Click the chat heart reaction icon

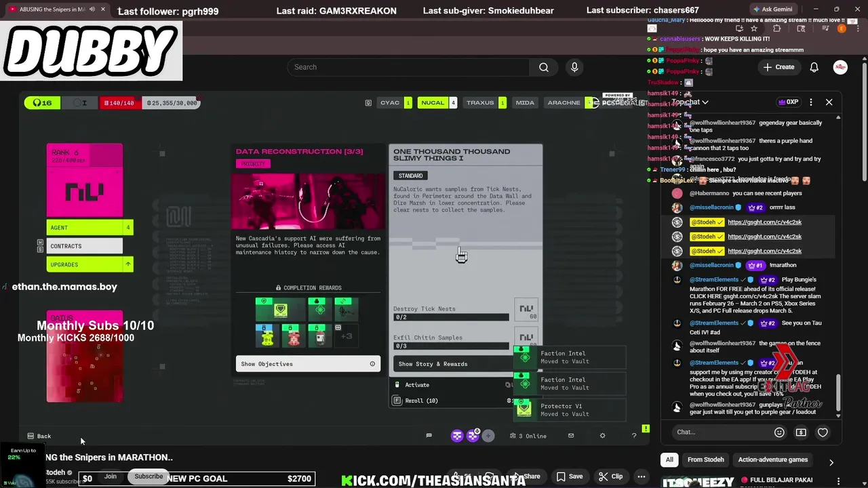click(x=823, y=432)
